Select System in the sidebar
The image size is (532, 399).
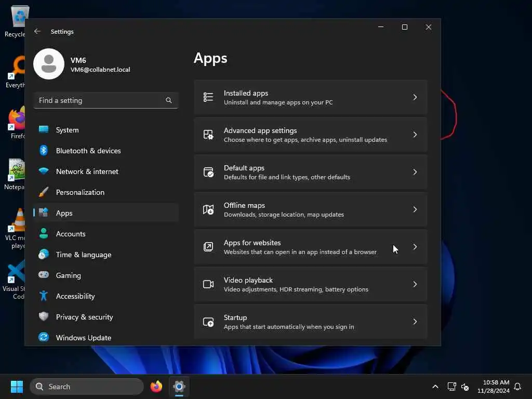(x=106, y=129)
